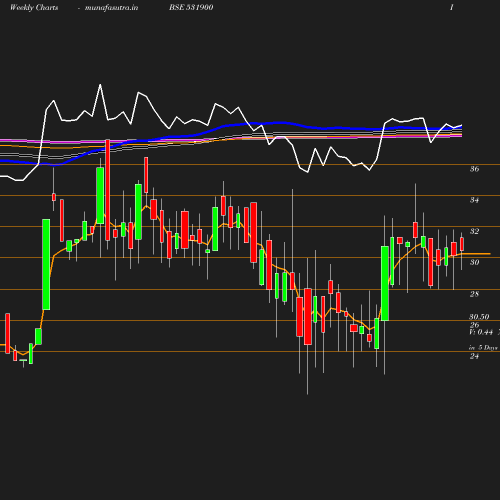Click the 'munafasutra.in' label
500x500 pixels.
(111, 7)
